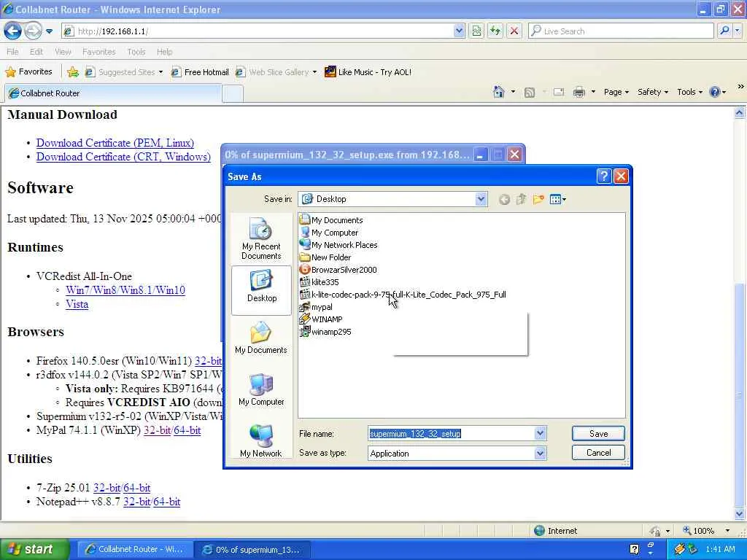Click the IE Forward navigation button
The height and width of the screenshot is (560, 747).
33,31
